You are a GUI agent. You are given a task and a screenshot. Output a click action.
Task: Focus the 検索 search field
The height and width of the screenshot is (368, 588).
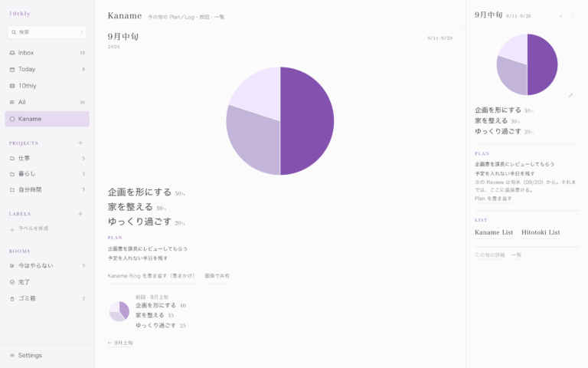(47, 32)
